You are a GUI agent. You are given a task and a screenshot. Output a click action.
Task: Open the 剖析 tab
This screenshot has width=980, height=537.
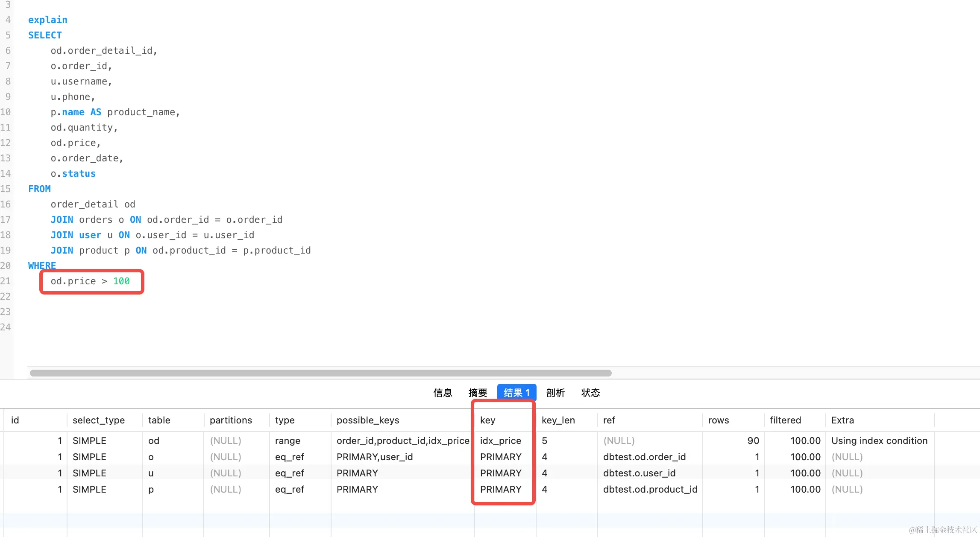click(x=555, y=393)
